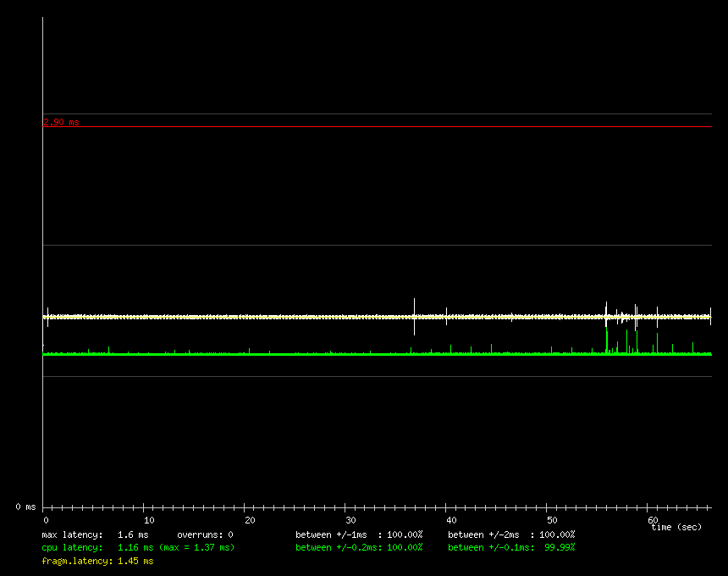The image size is (728, 576).
Task: Click the yellow fragm.latency 1.45 ms readout
Action: coord(97,561)
